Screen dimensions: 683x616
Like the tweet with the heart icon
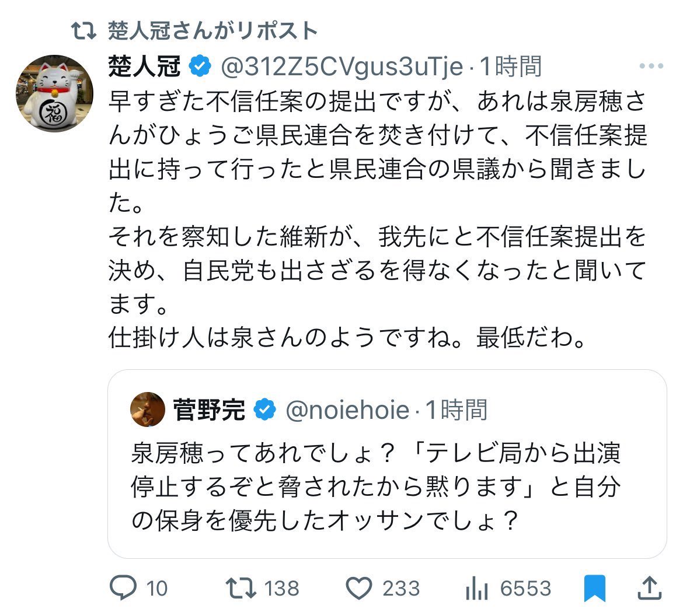360,587
